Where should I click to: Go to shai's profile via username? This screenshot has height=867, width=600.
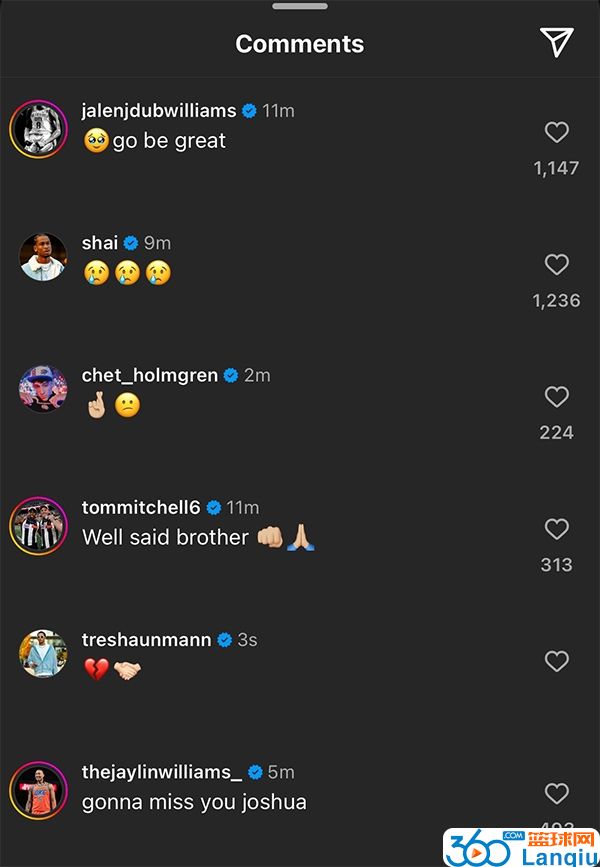100,243
